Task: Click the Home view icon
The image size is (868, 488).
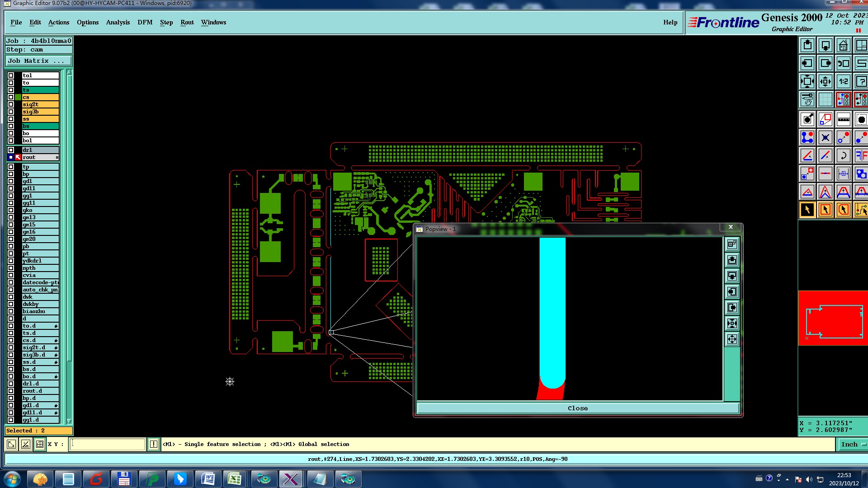Action: click(843, 46)
